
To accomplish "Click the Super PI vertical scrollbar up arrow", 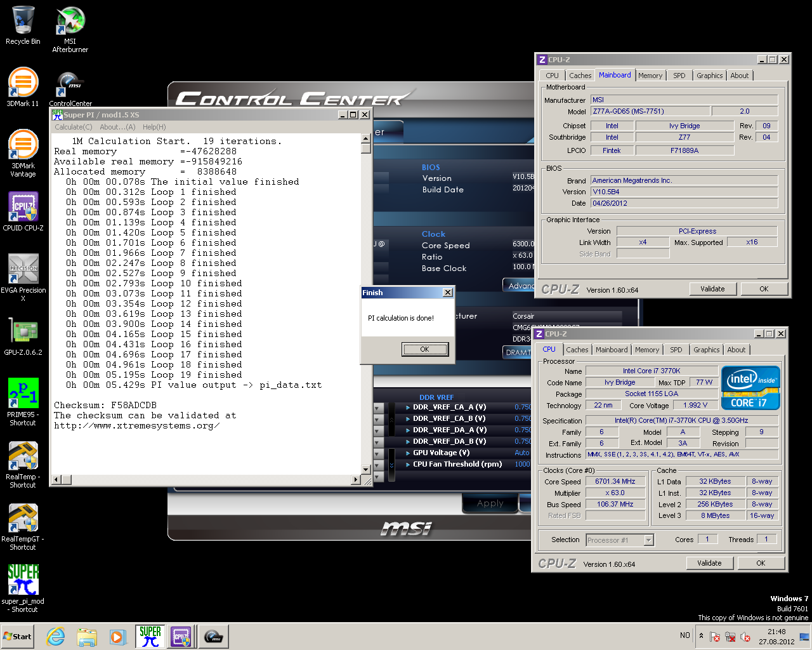I will pyautogui.click(x=366, y=139).
